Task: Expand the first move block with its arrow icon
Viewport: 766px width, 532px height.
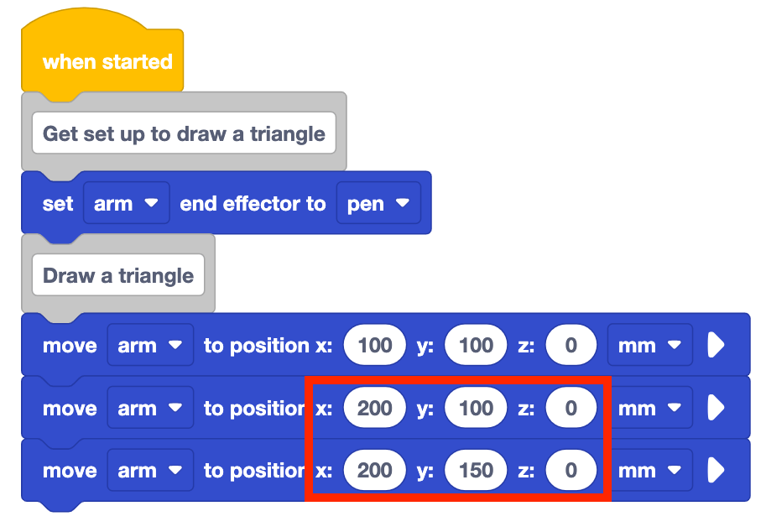Action: click(716, 346)
